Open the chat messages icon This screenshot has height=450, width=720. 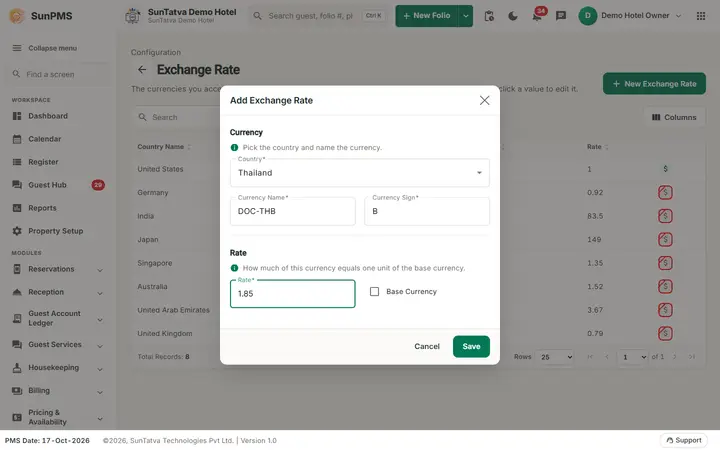(561, 16)
